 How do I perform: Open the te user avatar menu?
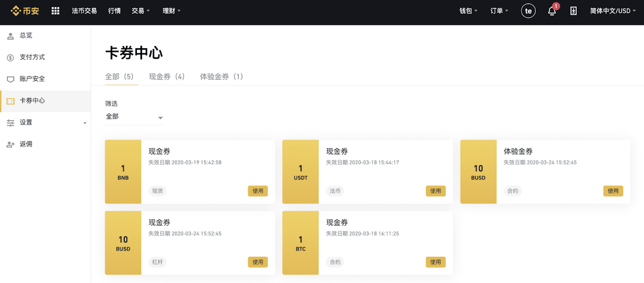(528, 11)
